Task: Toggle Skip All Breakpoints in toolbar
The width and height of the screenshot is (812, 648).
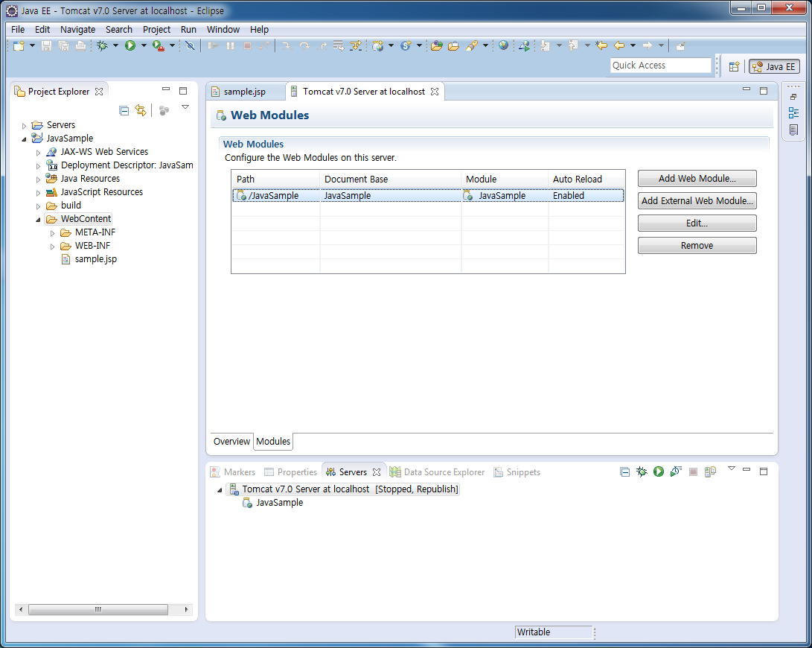Action: click(190, 45)
